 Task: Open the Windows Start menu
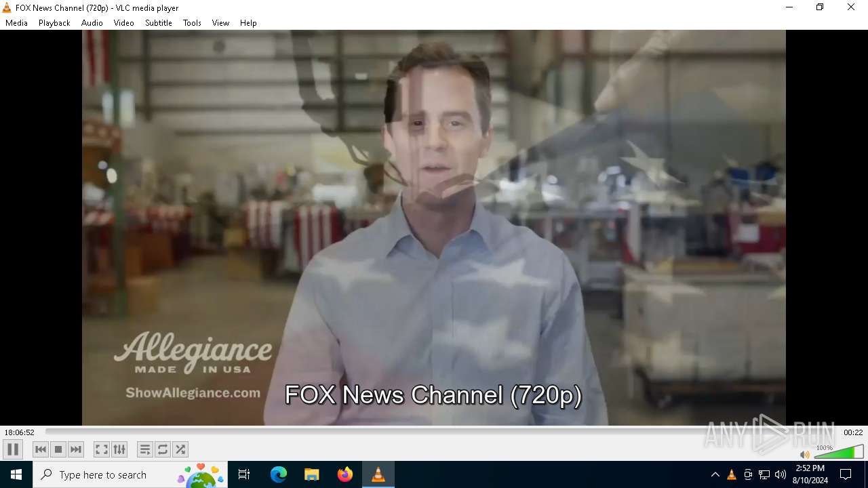coord(16,474)
